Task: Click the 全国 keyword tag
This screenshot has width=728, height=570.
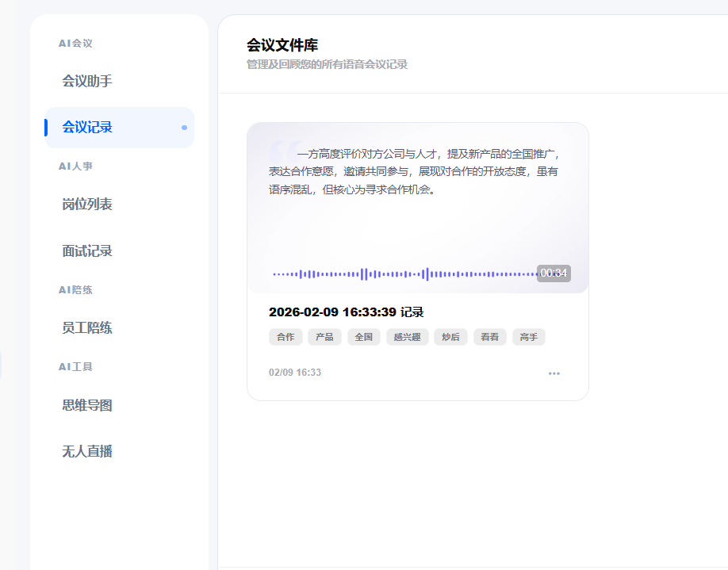Action: [364, 337]
